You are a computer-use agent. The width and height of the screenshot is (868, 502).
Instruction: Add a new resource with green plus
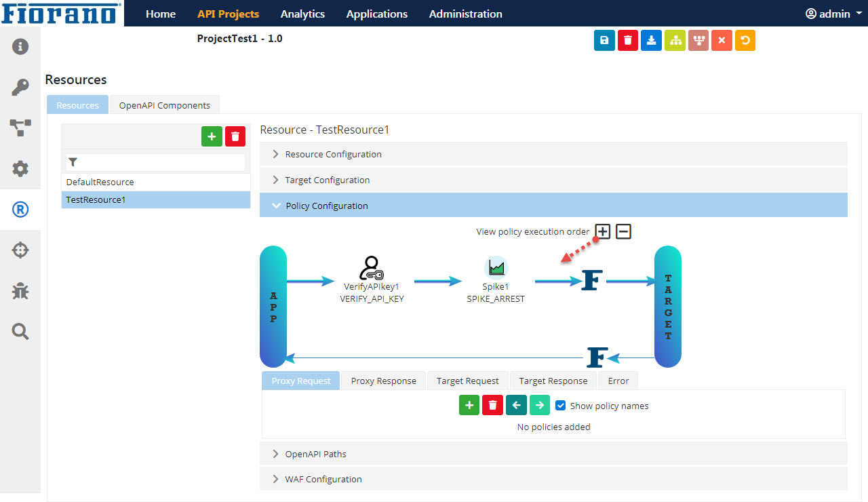[x=212, y=136]
